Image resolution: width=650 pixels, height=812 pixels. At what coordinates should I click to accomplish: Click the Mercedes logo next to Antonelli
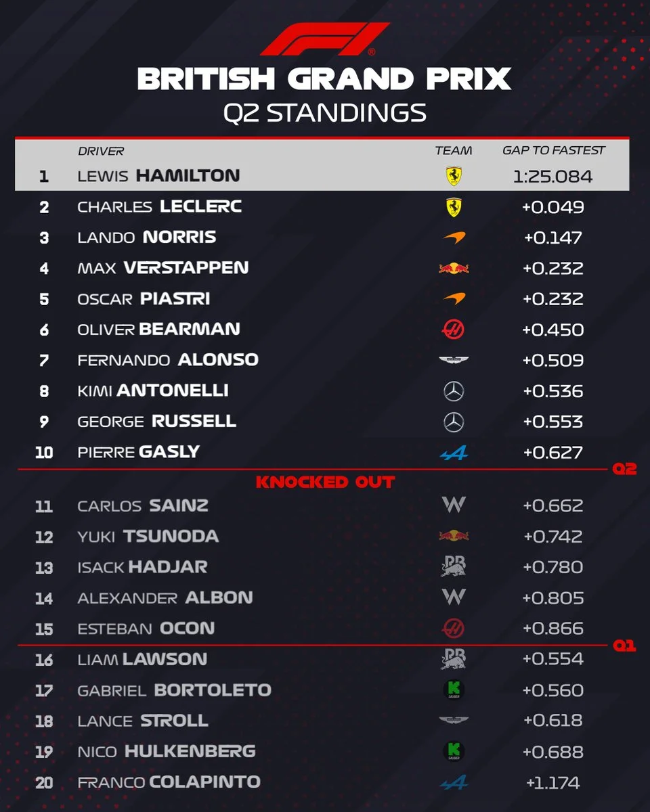(453, 391)
